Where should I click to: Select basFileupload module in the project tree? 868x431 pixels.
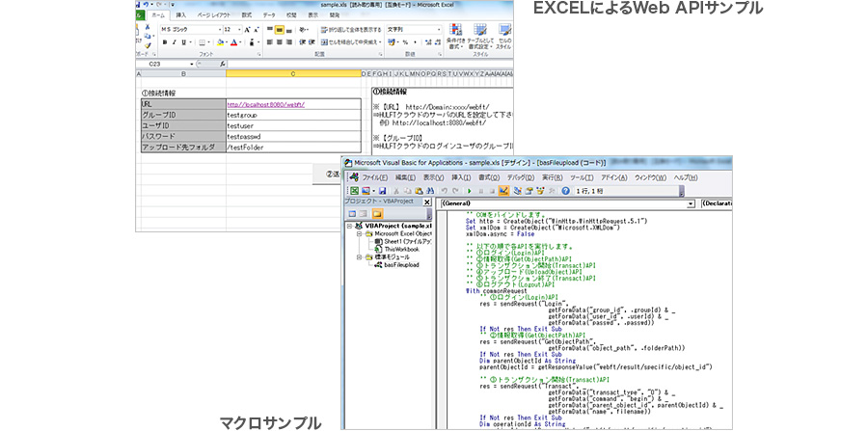coord(399,264)
